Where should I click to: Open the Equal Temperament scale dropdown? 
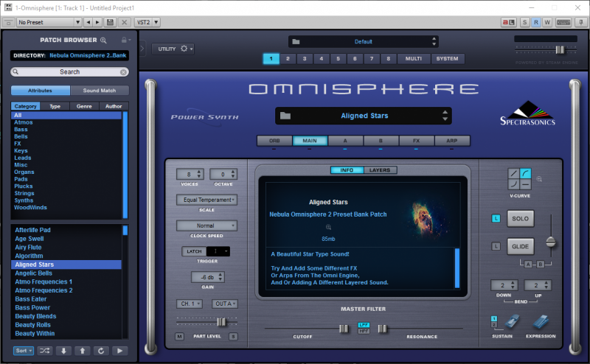click(207, 200)
